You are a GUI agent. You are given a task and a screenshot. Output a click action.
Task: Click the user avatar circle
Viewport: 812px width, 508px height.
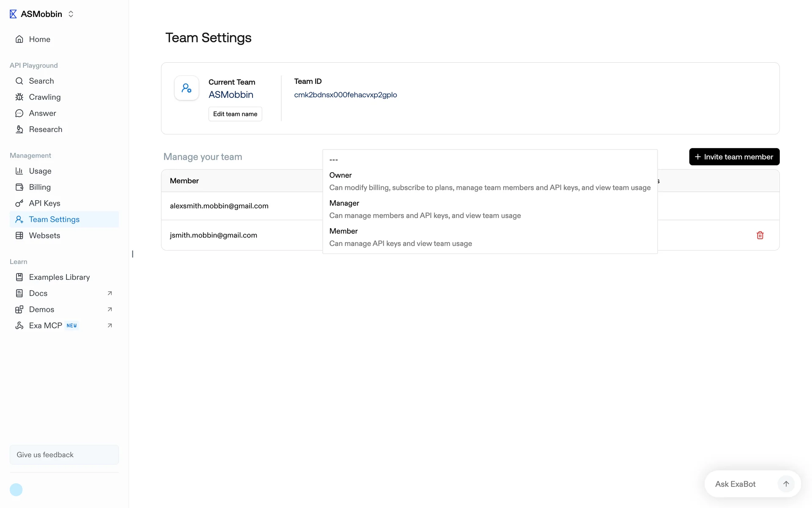tap(16, 489)
